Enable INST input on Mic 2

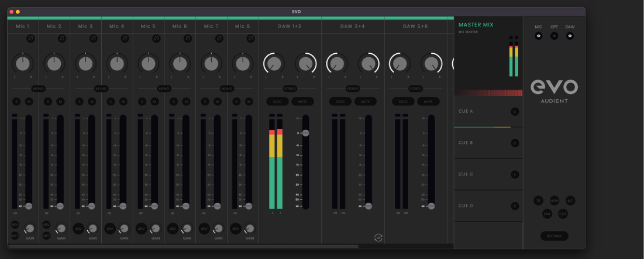(x=46, y=236)
